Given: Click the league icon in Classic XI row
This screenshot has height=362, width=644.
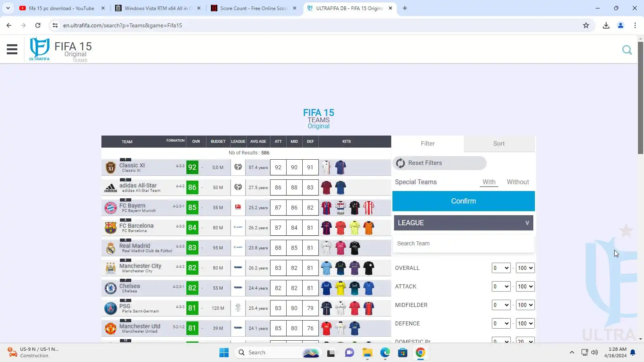Looking at the screenshot, I should tap(238, 167).
